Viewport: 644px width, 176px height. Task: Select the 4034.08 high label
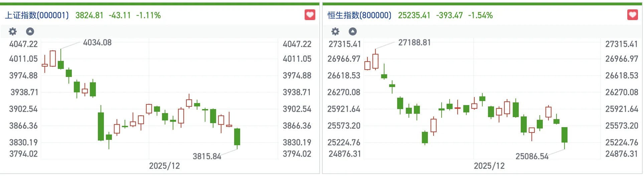click(97, 43)
